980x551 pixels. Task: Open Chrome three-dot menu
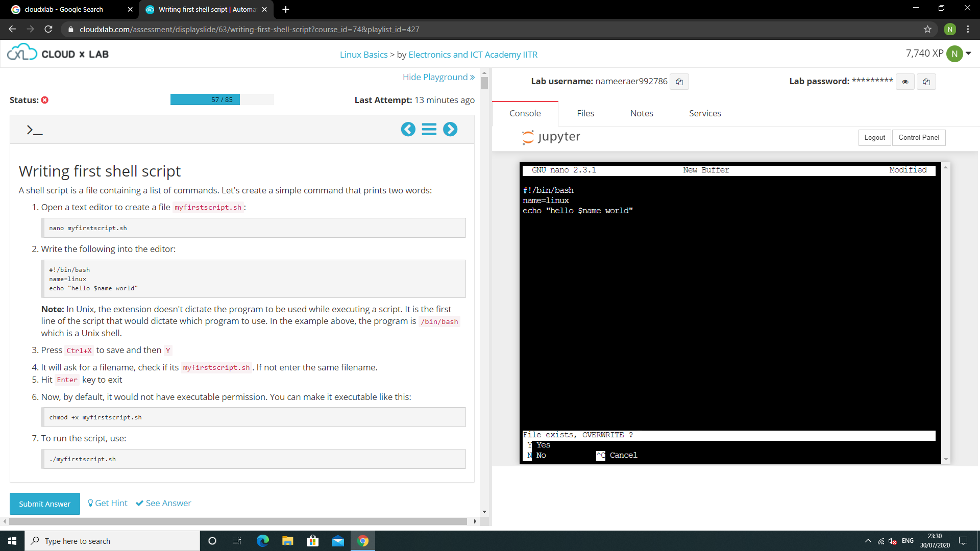(968, 30)
